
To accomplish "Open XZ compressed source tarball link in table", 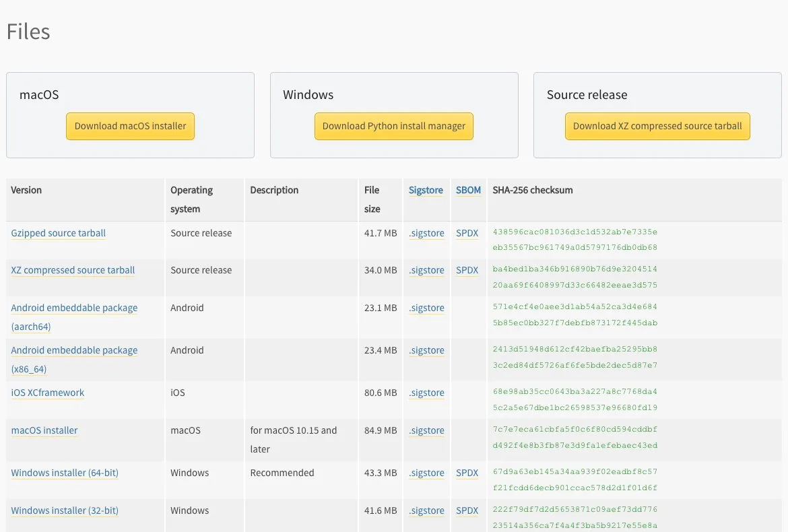I will pyautogui.click(x=73, y=270).
